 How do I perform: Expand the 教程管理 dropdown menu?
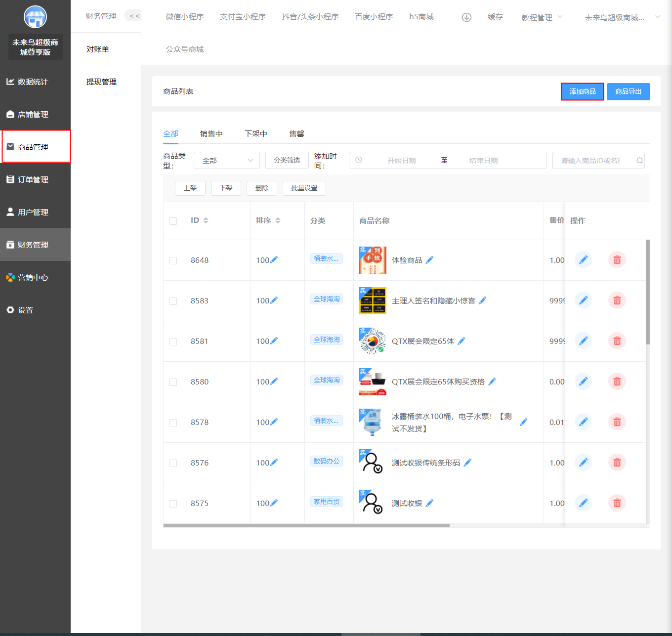click(x=542, y=17)
